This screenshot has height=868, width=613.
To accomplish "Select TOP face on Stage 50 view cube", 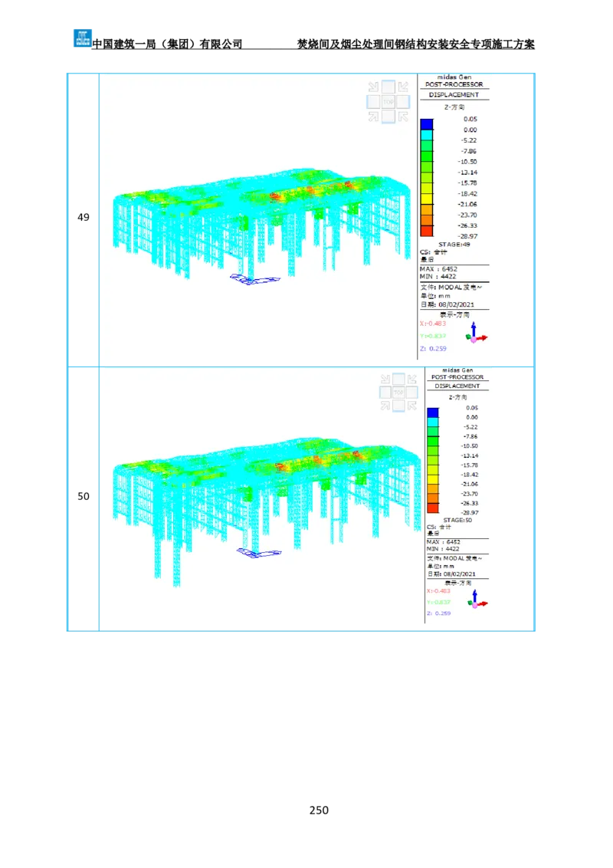I will pyautogui.click(x=398, y=392).
